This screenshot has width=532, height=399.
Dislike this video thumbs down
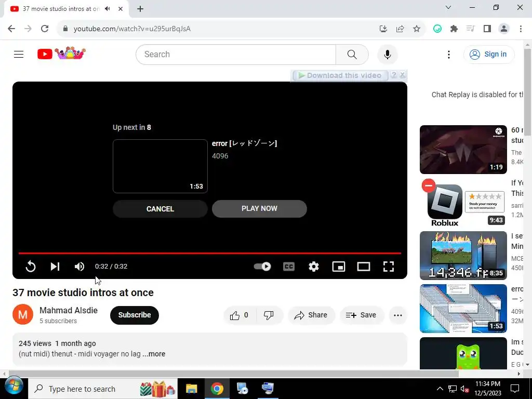269,315
